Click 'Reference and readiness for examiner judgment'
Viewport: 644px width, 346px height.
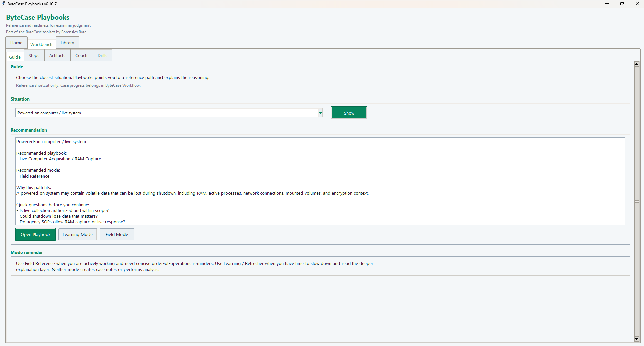pyautogui.click(x=48, y=25)
